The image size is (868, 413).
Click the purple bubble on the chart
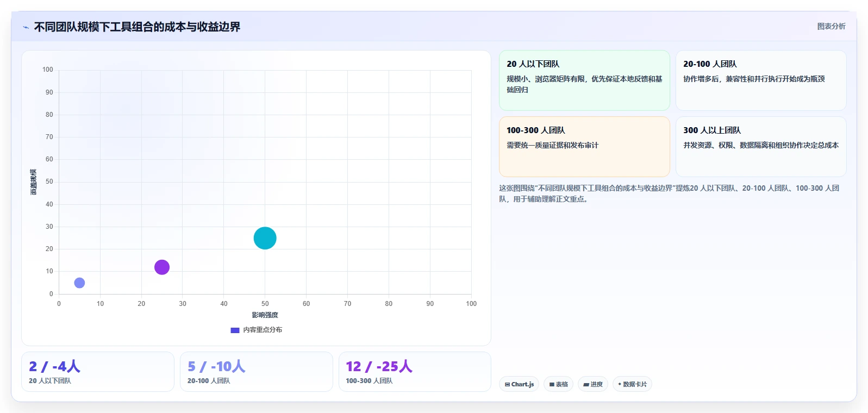coord(162,267)
